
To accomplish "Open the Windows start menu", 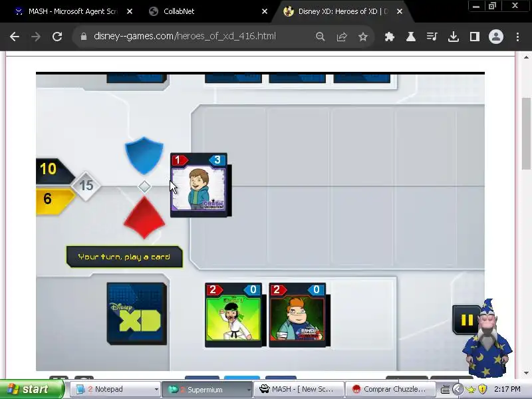I will pos(32,389).
